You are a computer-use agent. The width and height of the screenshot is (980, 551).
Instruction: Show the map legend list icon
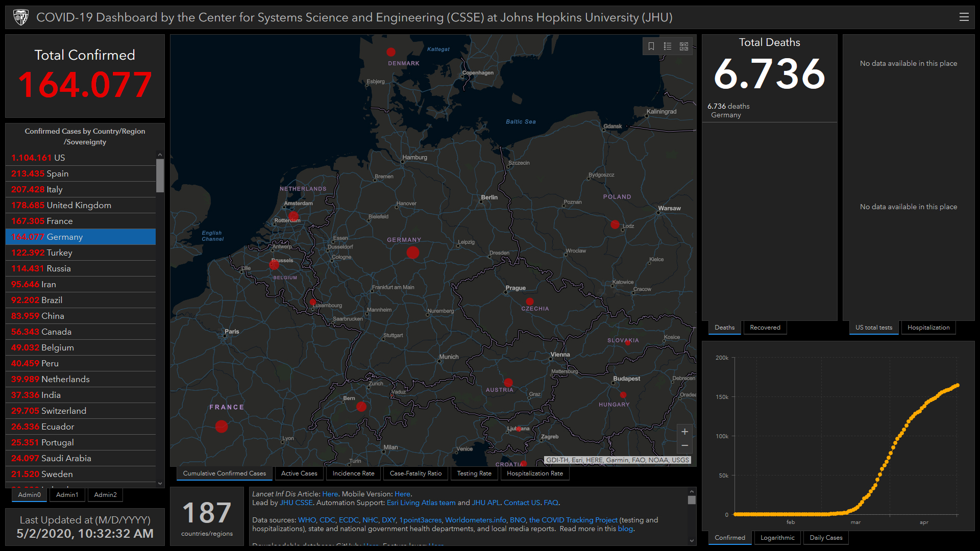668,46
